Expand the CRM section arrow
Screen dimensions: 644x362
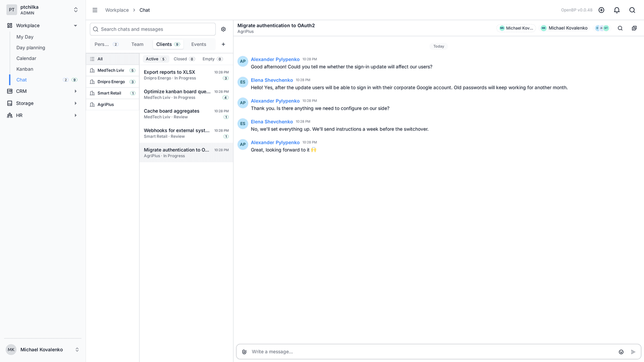(x=75, y=91)
